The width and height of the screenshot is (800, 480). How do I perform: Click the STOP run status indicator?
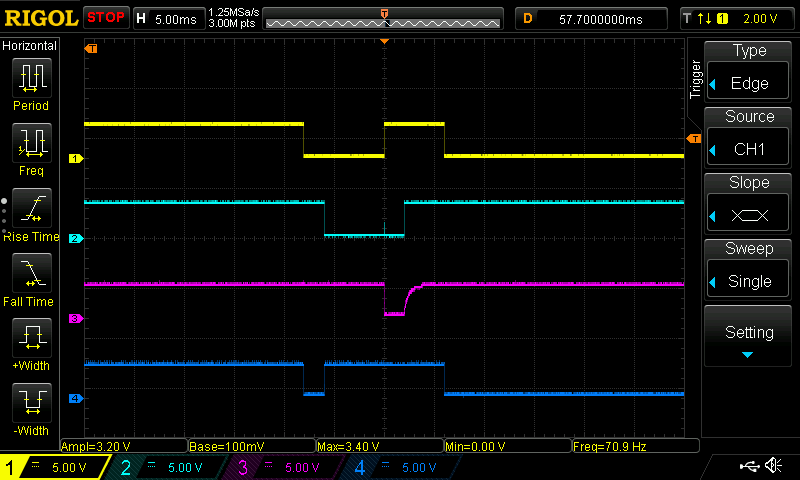tap(106, 18)
